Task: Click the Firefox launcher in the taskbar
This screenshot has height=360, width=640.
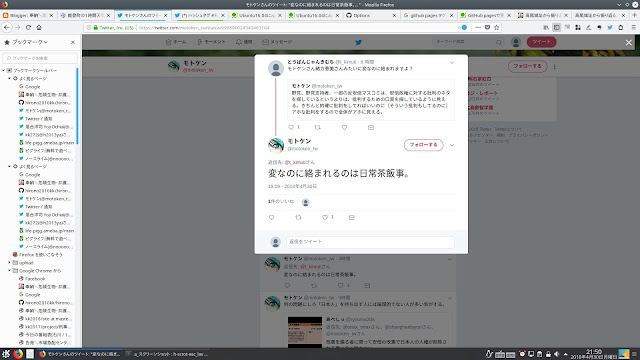Action: click(18, 354)
